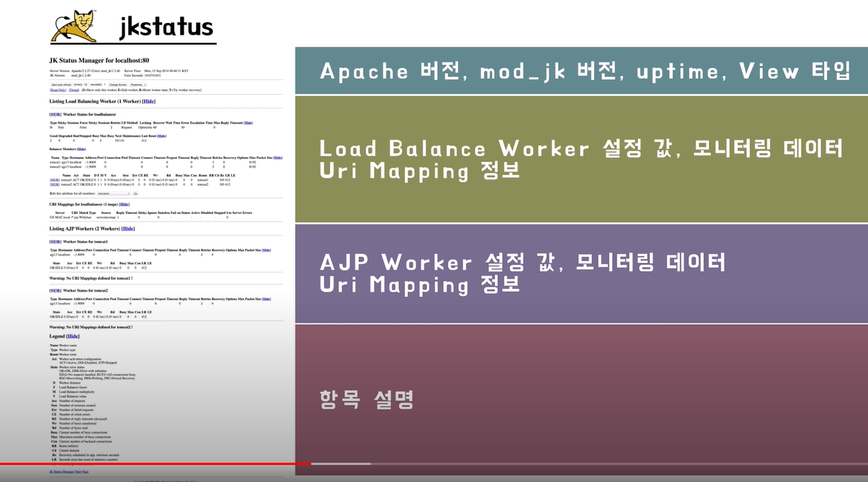The width and height of the screenshot is (868, 482).
Task: Click 'Warning: No URI Mappings defined for tomcat1' text
Action: coord(91,278)
